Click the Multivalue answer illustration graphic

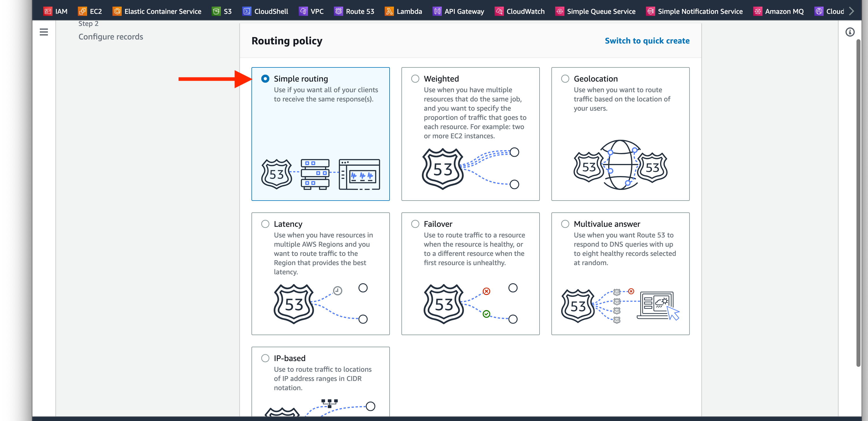620,306
